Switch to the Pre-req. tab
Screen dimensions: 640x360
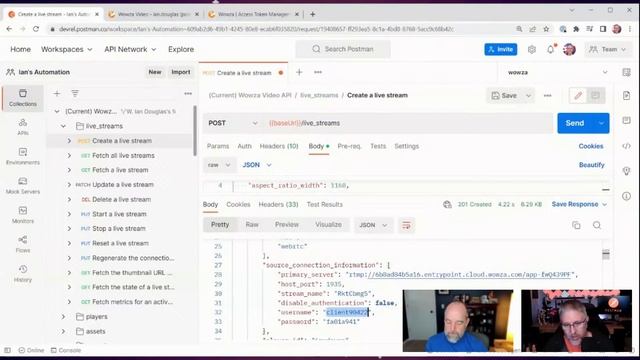[349, 146]
